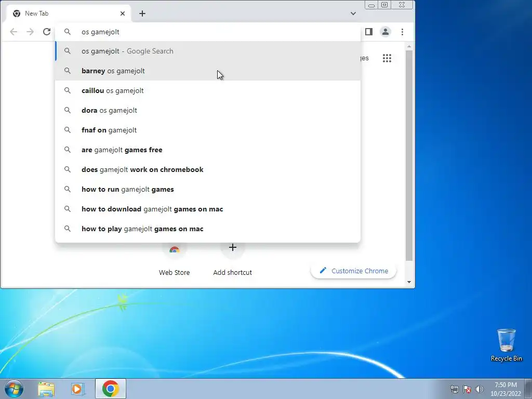Image resolution: width=532 pixels, height=399 pixels.
Task: Choose 'os gamejolt - Google Search' suggestion
Action: click(208, 51)
